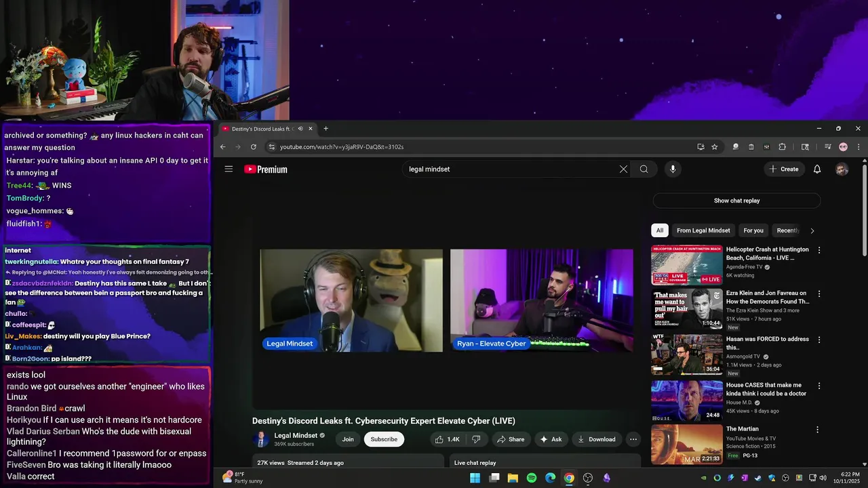The width and height of the screenshot is (868, 488).
Task: Bookmark this page with star icon
Action: point(714,147)
